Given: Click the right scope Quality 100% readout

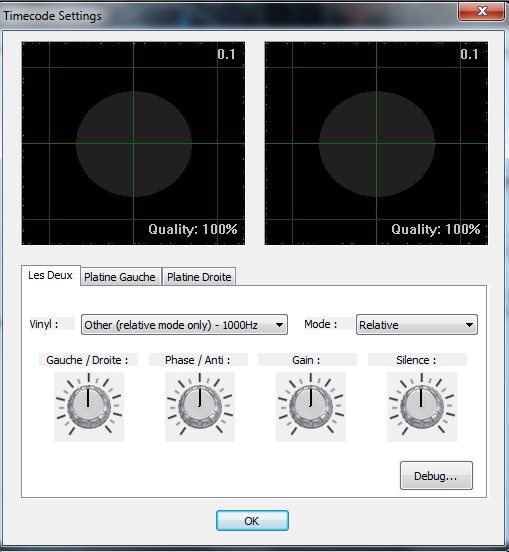Looking at the screenshot, I should (436, 230).
